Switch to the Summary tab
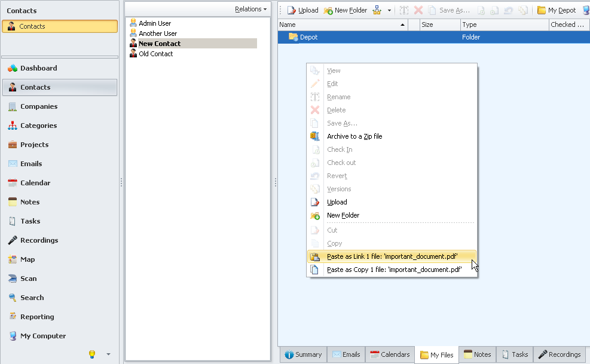This screenshot has width=590, height=364. point(303,354)
